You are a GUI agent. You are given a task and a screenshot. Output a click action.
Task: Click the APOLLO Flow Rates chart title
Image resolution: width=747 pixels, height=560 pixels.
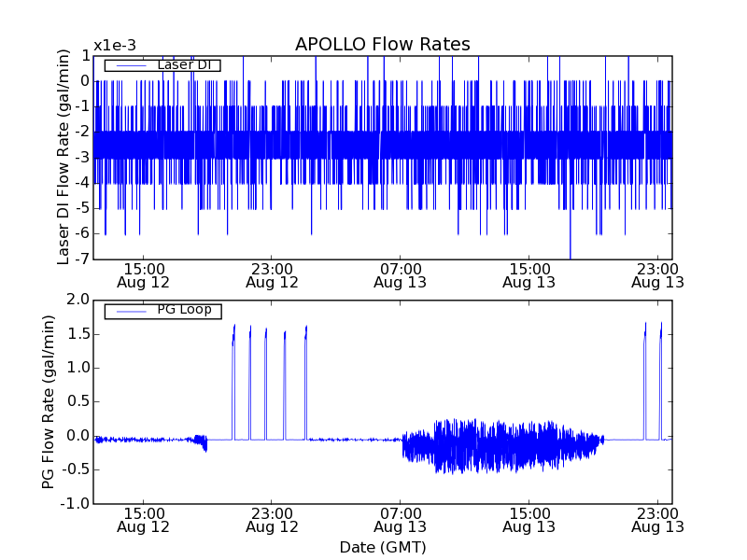pyautogui.click(x=382, y=45)
